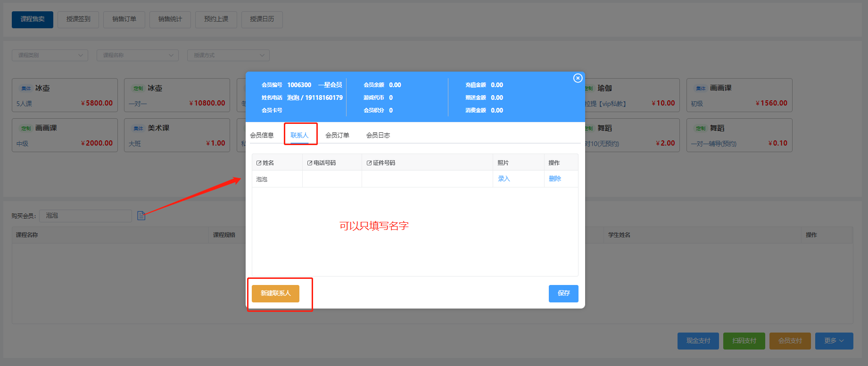Open the 课程名称 dropdown filter
The image size is (868, 366).
137,56
